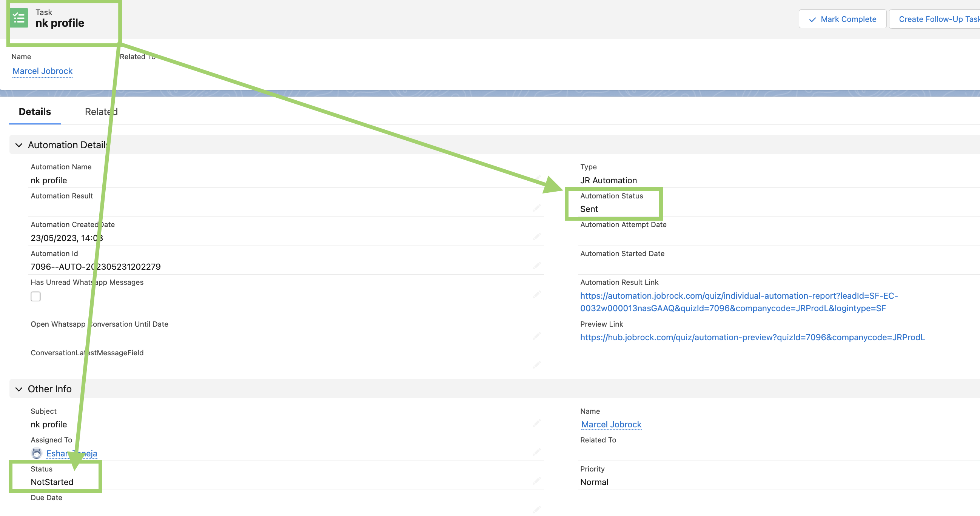Click the Mark Complete button
Viewport: 980px width, 516px height.
click(842, 19)
